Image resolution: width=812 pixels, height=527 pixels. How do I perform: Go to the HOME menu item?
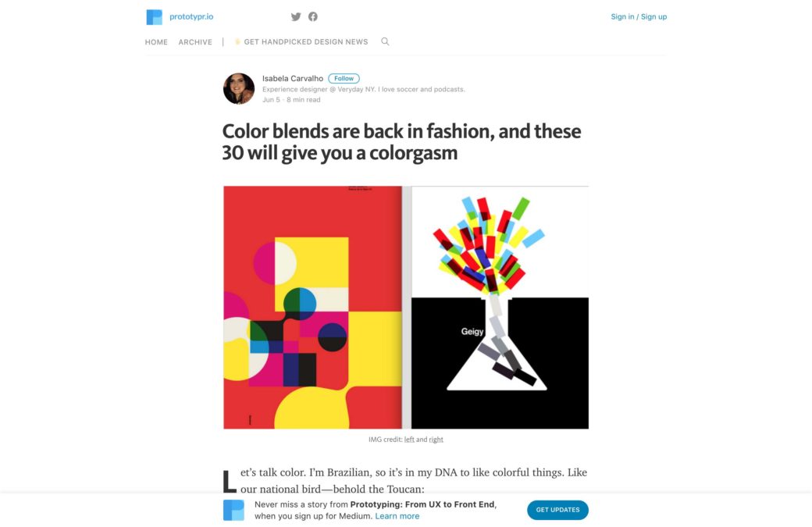[x=156, y=42]
